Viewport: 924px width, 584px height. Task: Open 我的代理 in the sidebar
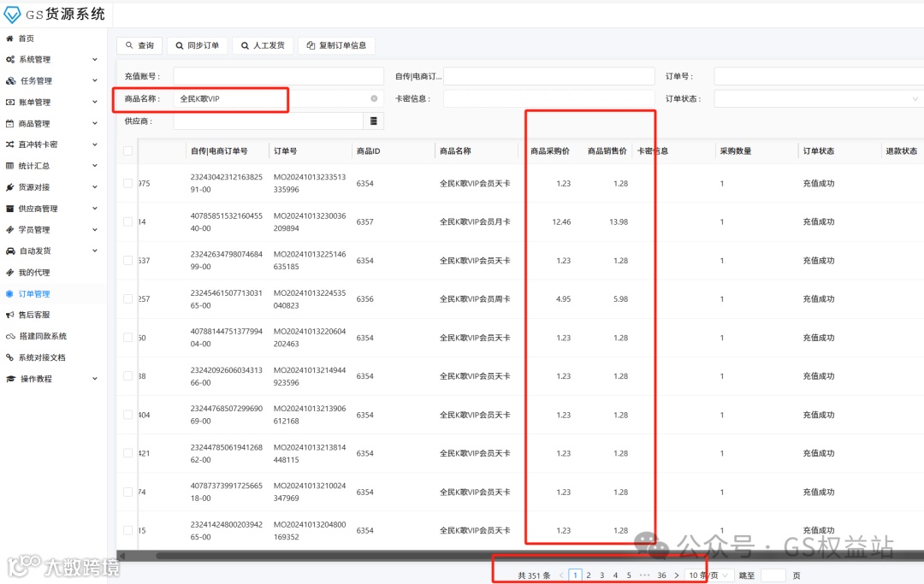(x=34, y=273)
